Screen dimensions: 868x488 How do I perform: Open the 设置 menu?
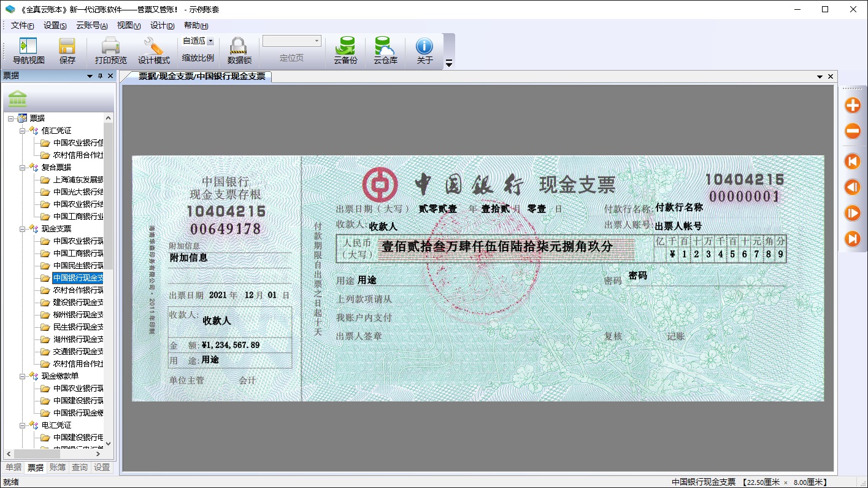pyautogui.click(x=55, y=25)
